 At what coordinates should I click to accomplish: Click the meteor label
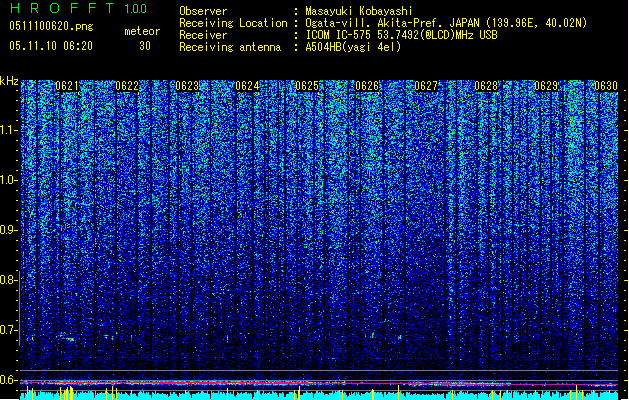point(142,31)
